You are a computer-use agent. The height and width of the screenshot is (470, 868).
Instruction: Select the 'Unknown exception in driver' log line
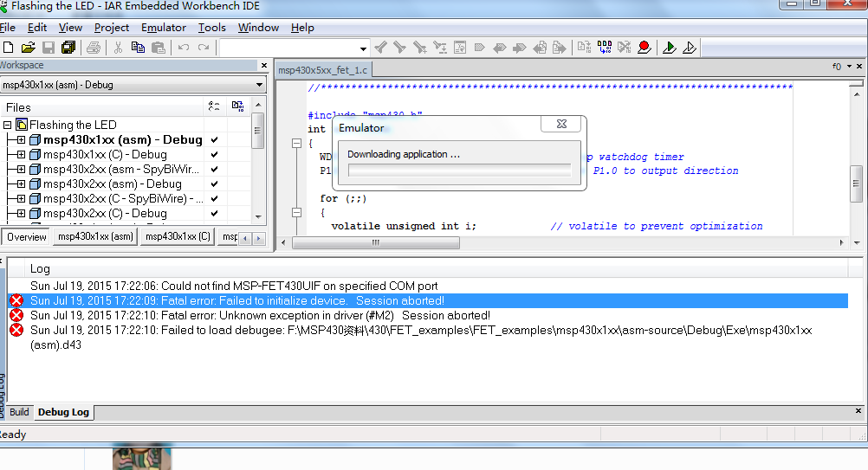pos(260,316)
